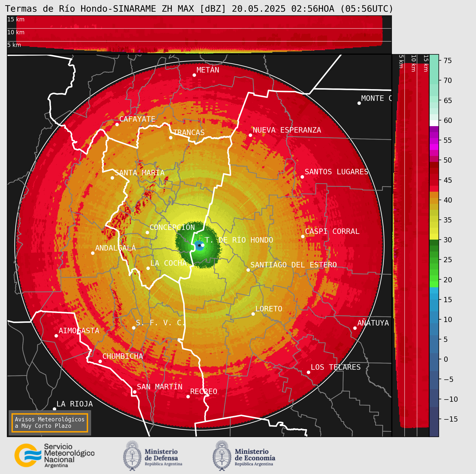Click the CASPI CORRAL city marker dot
Screen dimensions: 476x474
point(303,236)
